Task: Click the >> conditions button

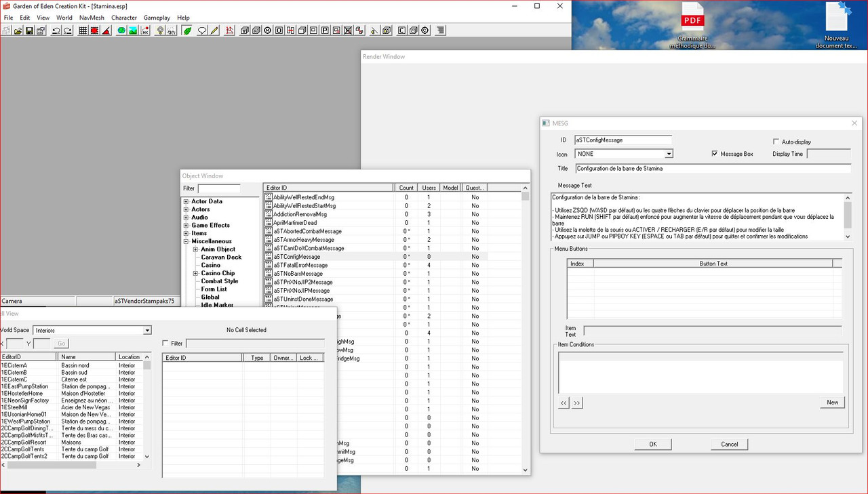Action: (x=577, y=403)
